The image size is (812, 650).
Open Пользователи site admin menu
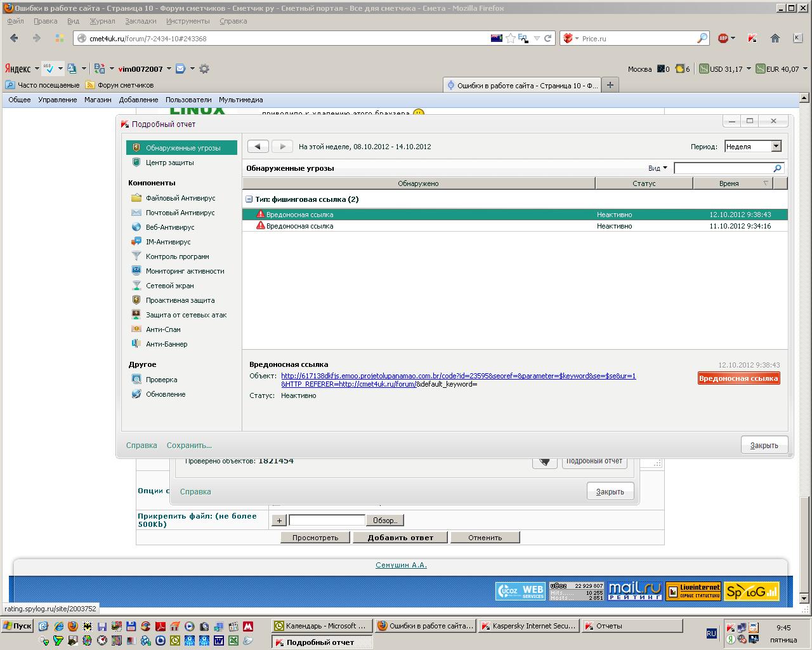[x=188, y=100]
